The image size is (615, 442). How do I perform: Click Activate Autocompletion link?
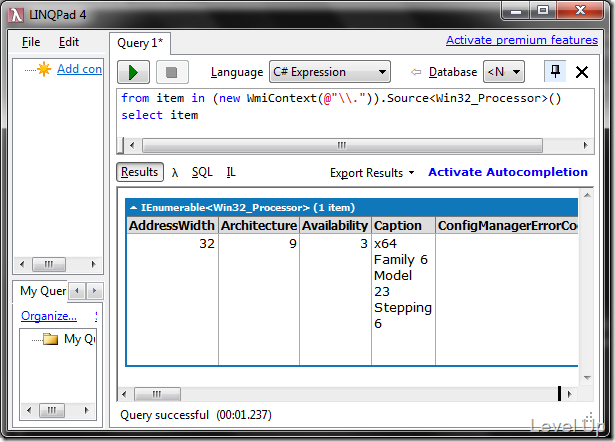508,172
